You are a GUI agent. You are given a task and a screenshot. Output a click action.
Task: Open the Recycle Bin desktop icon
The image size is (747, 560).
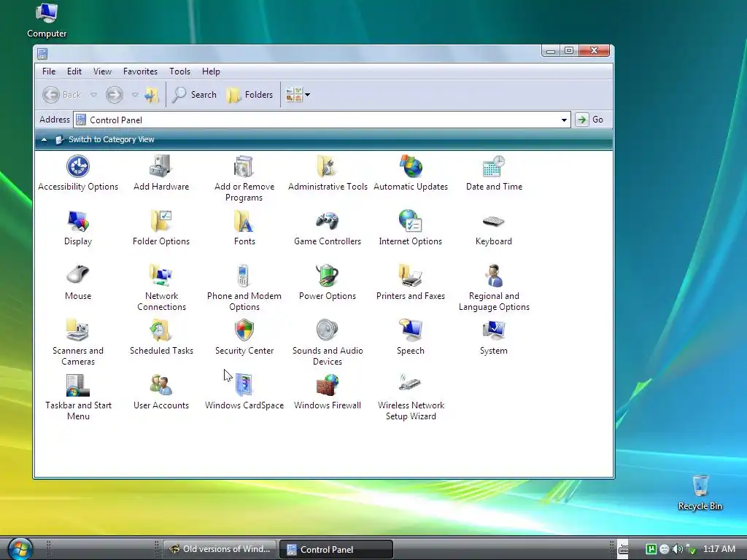(x=700, y=493)
